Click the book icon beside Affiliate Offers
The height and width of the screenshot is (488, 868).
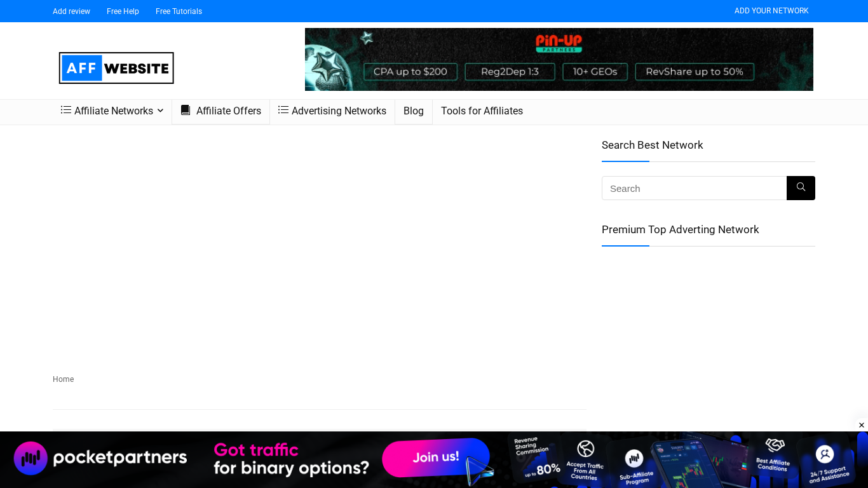(185, 111)
